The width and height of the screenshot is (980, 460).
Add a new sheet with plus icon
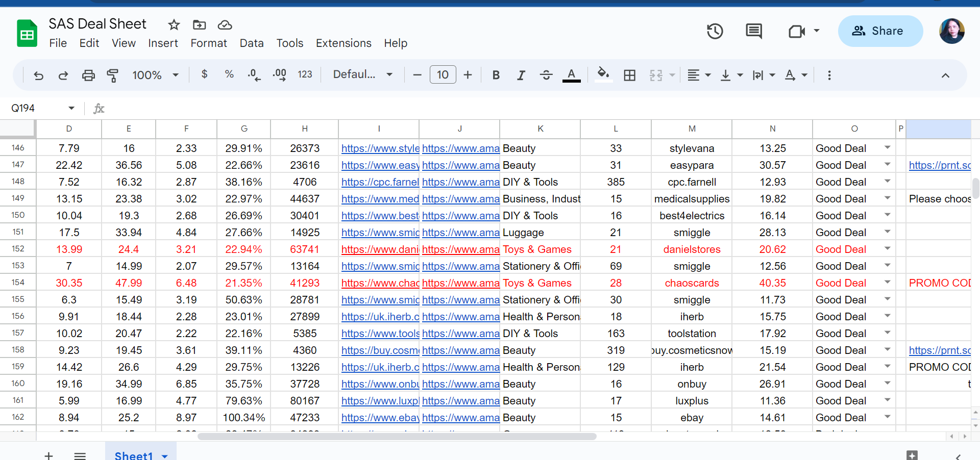(x=48, y=455)
